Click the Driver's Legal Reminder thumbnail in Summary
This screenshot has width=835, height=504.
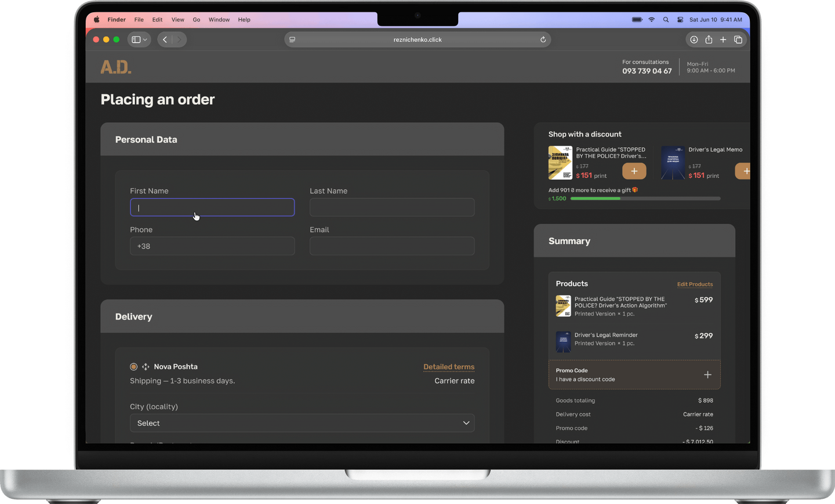(563, 342)
